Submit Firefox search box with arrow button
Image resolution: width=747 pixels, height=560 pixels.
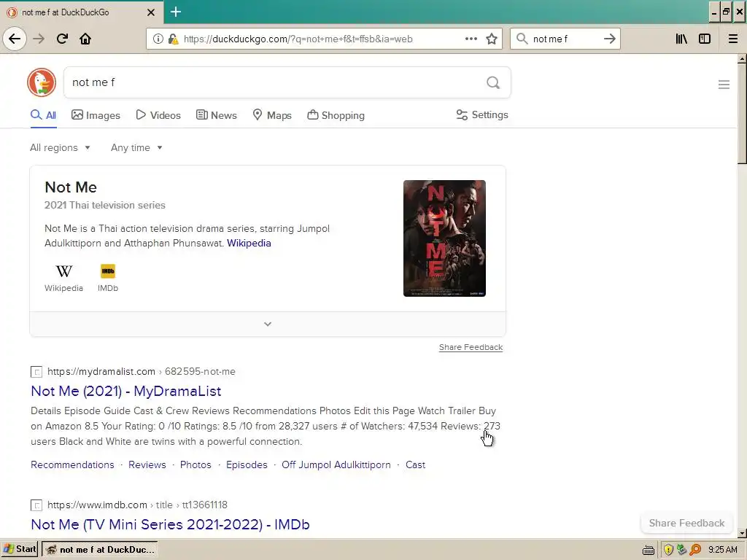pos(609,39)
